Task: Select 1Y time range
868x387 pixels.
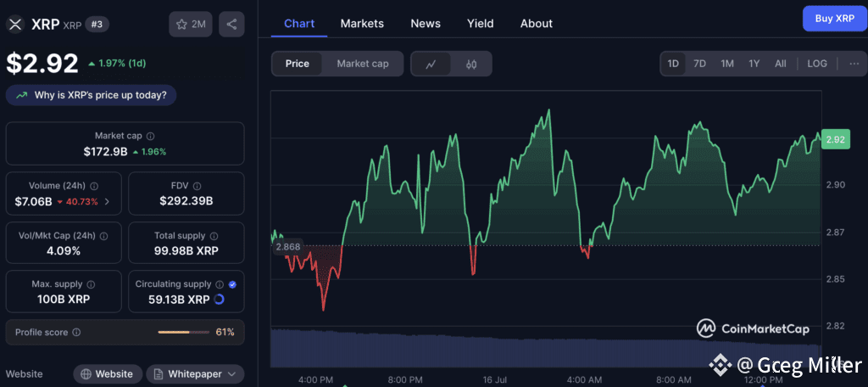Action: (754, 64)
